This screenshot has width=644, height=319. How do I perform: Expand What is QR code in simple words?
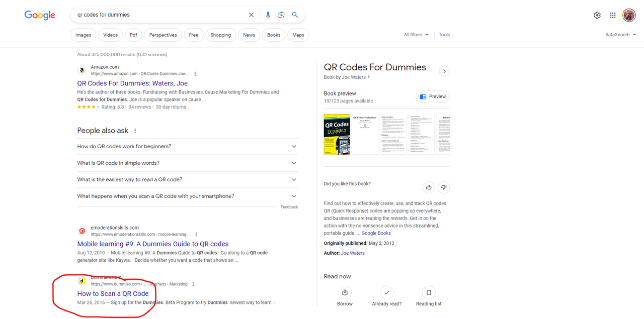(187, 163)
